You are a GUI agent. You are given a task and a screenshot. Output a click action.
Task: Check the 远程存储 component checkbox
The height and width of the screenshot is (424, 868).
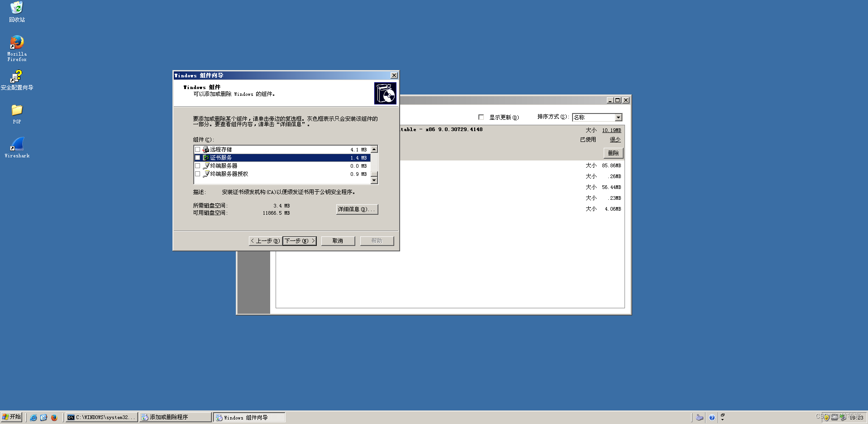[x=197, y=150]
